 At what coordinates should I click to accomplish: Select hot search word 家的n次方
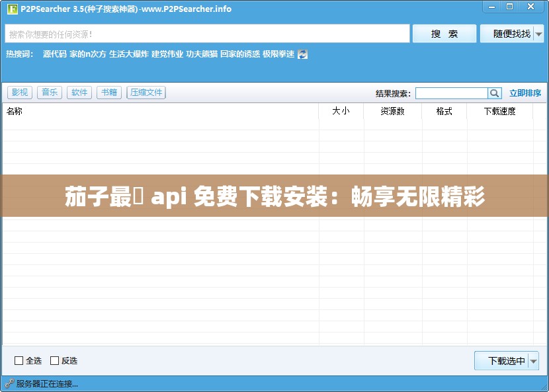coord(88,54)
